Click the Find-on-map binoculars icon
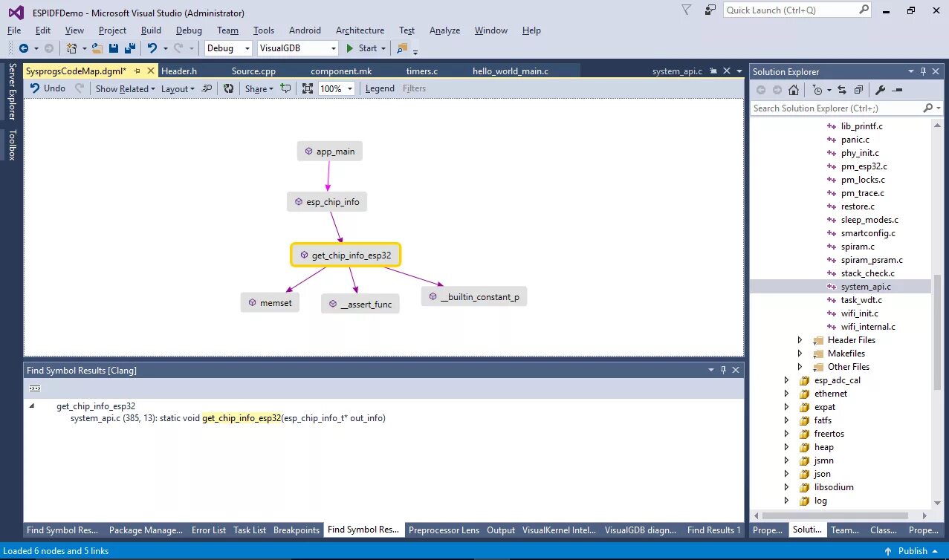 click(x=207, y=88)
